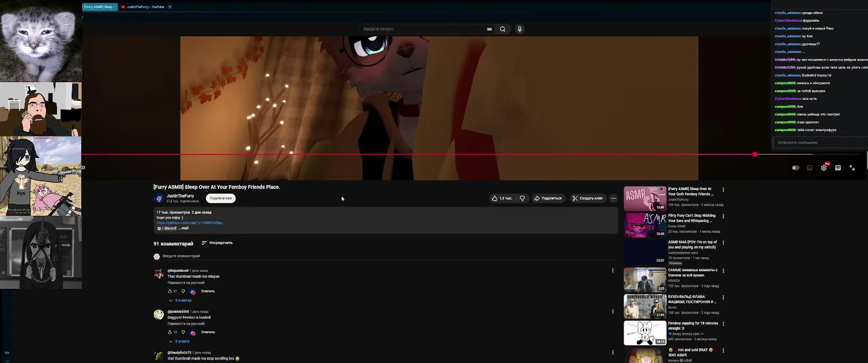
Task: Like the comment by @joeblob5998
Action: (170, 332)
